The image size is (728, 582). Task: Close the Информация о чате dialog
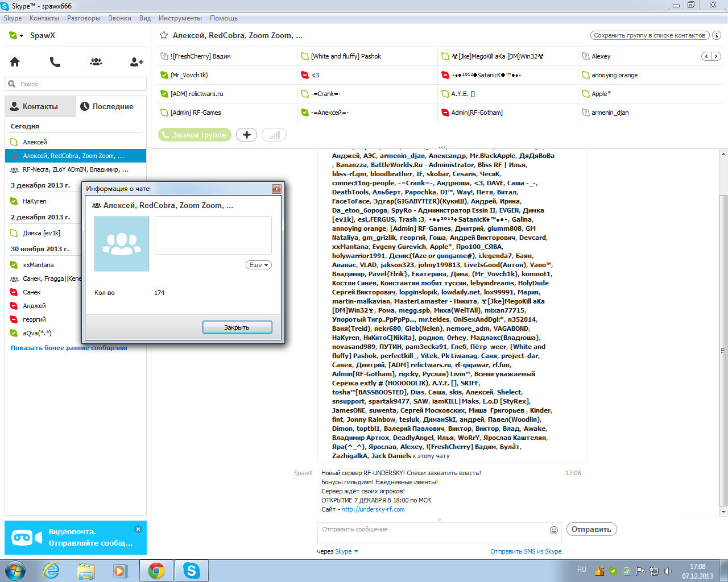[x=276, y=189]
